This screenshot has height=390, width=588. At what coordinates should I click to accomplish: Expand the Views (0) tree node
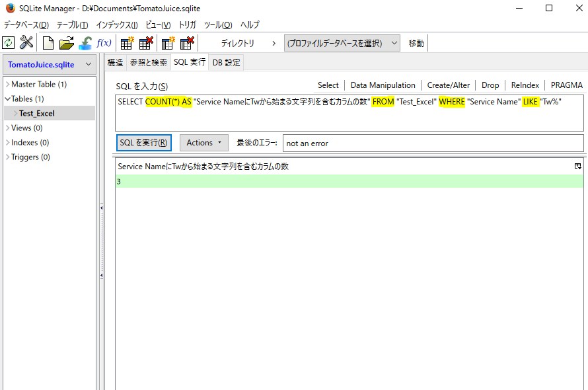click(7, 128)
